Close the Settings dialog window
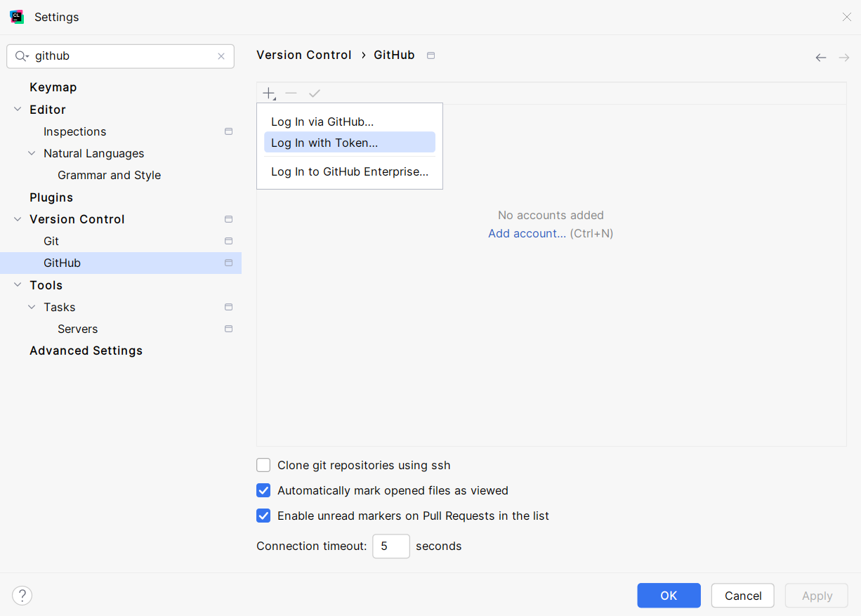This screenshot has width=861, height=616. (x=847, y=17)
